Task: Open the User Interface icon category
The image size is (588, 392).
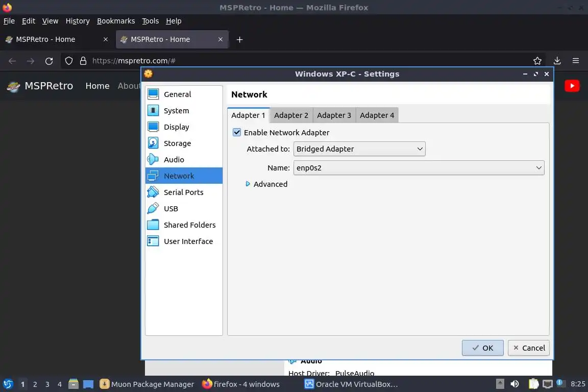Action: pos(153,241)
